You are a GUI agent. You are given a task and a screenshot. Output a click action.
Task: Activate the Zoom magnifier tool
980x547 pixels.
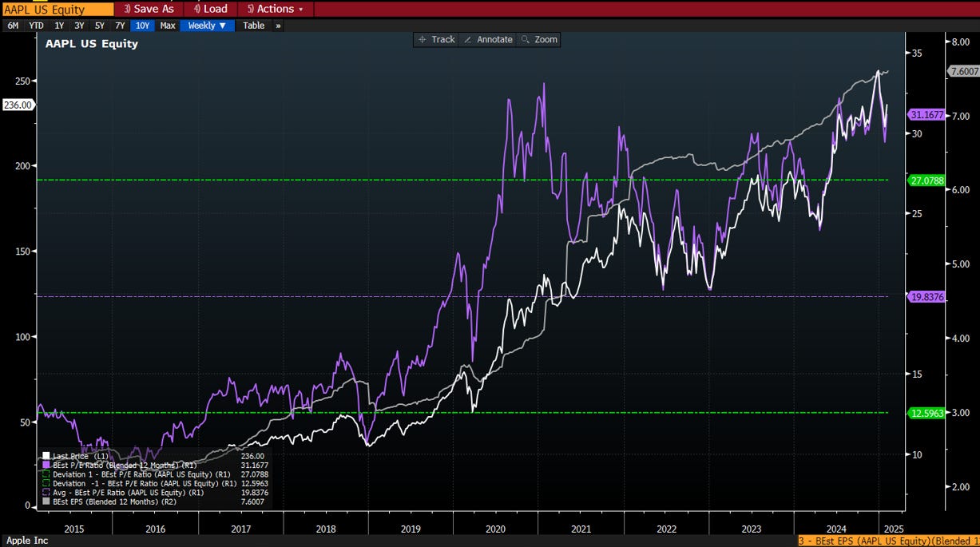538,39
